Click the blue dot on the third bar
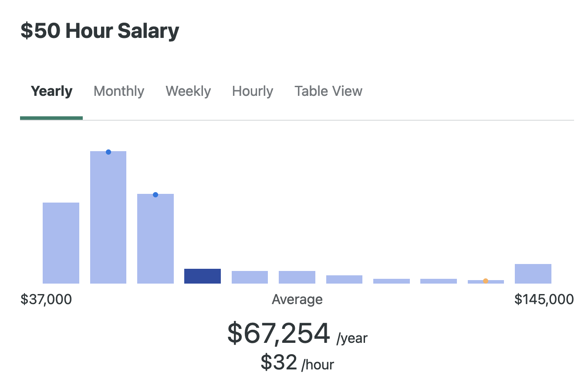The height and width of the screenshot is (379, 588). (x=155, y=195)
